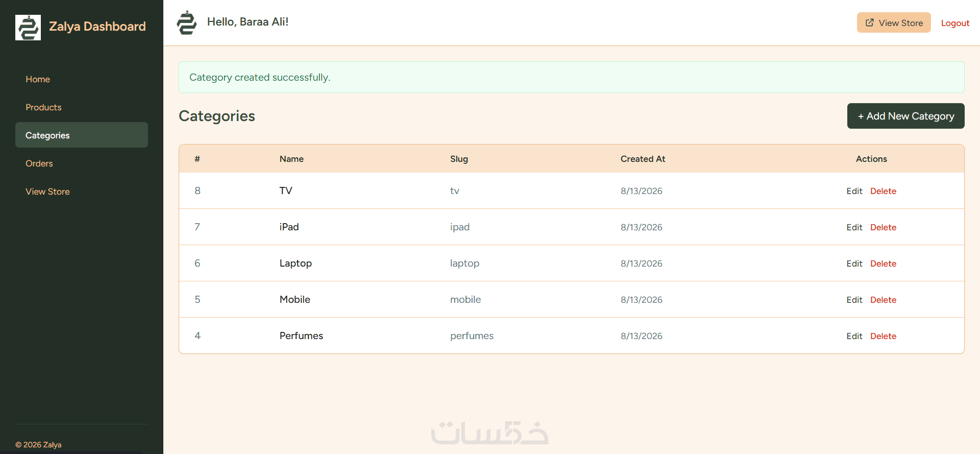Delete the TV category
Screen dimensions: 980x454
coord(883,191)
